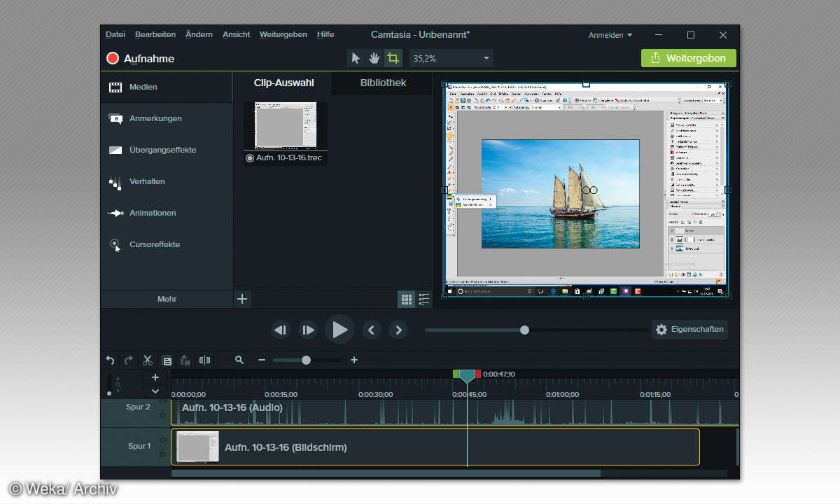Open the Übergangseffekte panel
Viewport: 840px width, 504px height.
tap(167, 150)
